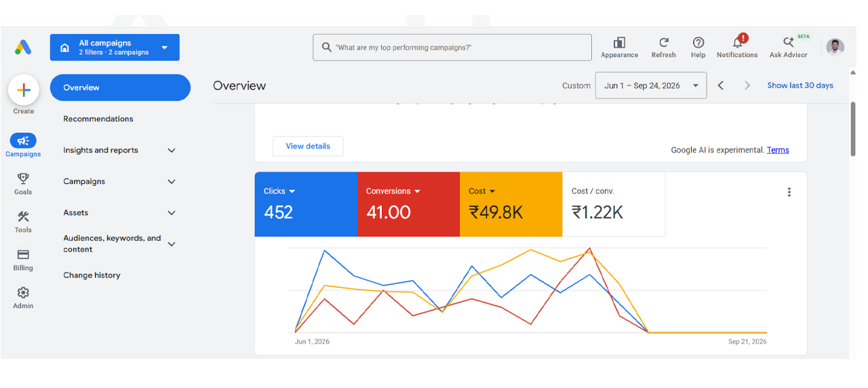Click the Create plus button
Screen dimensions: 868x388
24,90
